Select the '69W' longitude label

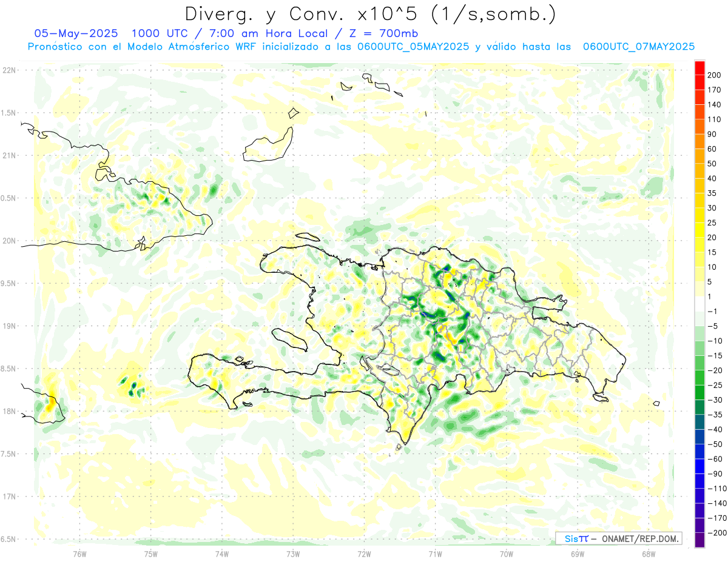pyautogui.click(x=578, y=553)
